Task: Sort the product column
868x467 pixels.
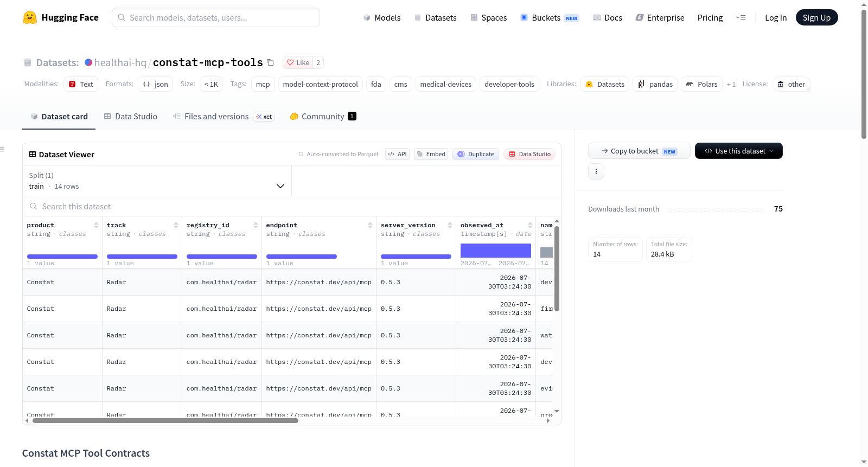Action: (x=96, y=225)
